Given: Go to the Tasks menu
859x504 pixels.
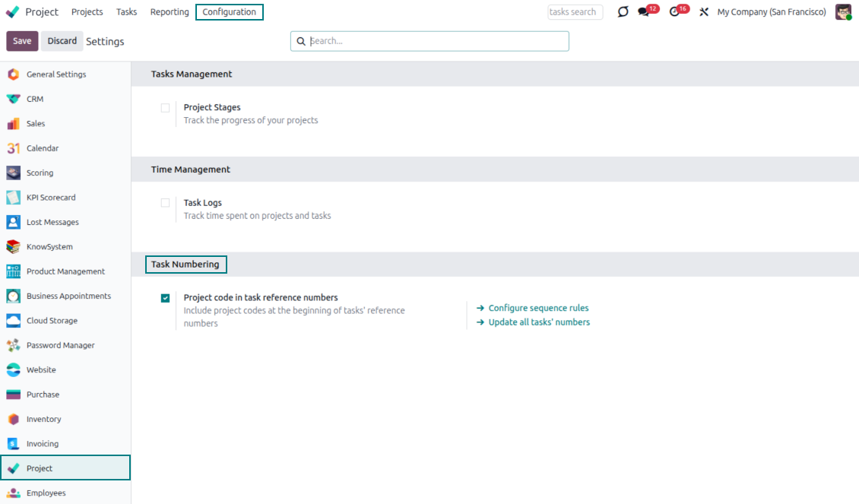Looking at the screenshot, I should (127, 12).
